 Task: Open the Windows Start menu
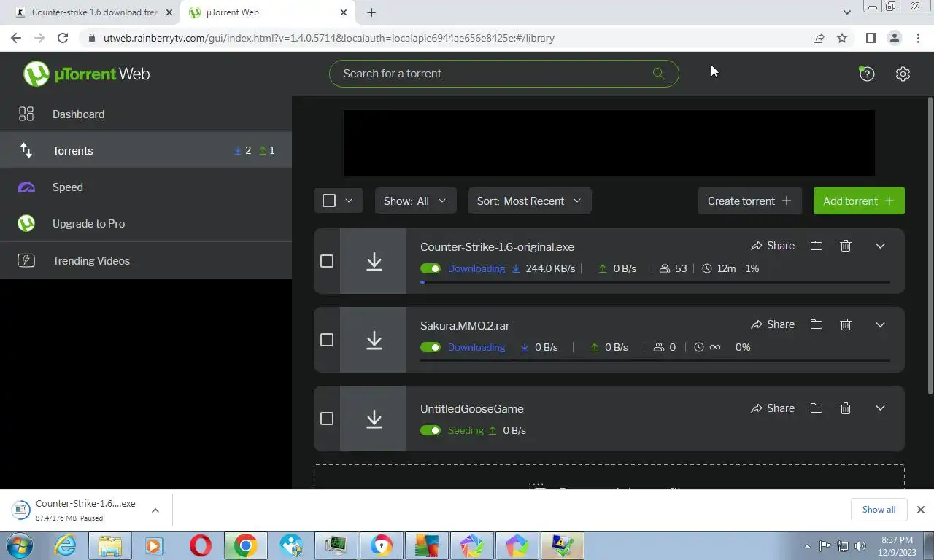click(x=18, y=545)
